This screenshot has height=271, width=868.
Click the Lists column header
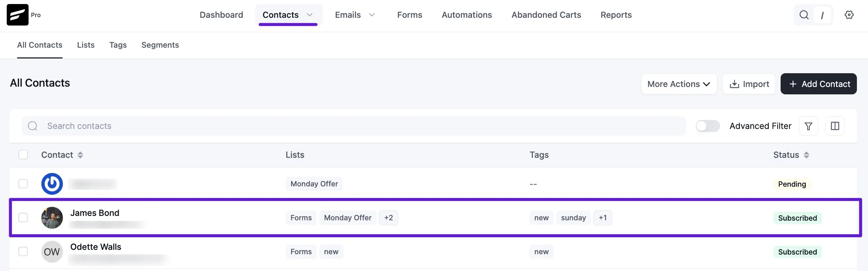[295, 155]
